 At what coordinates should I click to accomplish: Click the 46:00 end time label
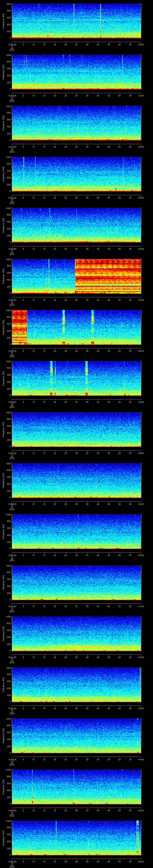coord(141,861)
